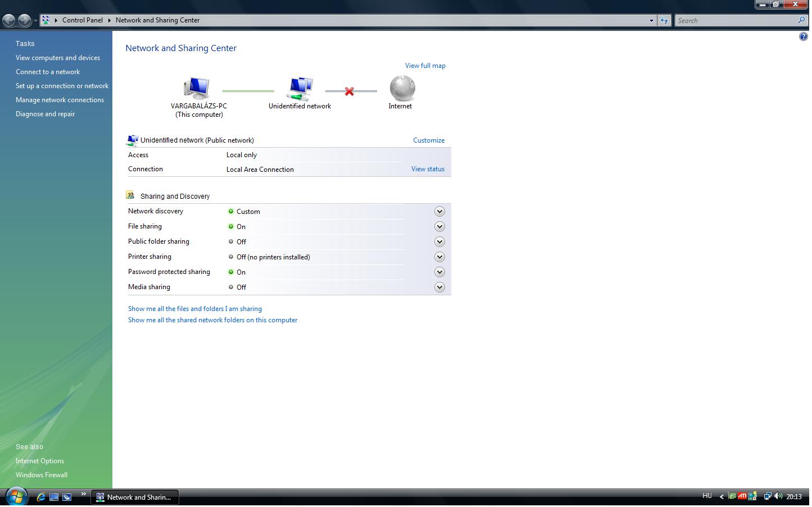Viewport: 812px width, 507px height.
Task: Click the HU language indicator
Action: coord(707,496)
